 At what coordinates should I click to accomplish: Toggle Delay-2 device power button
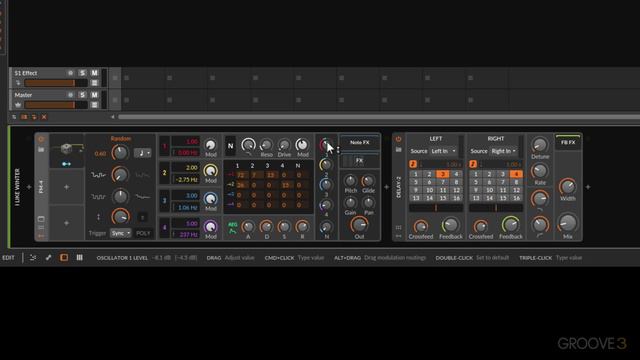399,139
